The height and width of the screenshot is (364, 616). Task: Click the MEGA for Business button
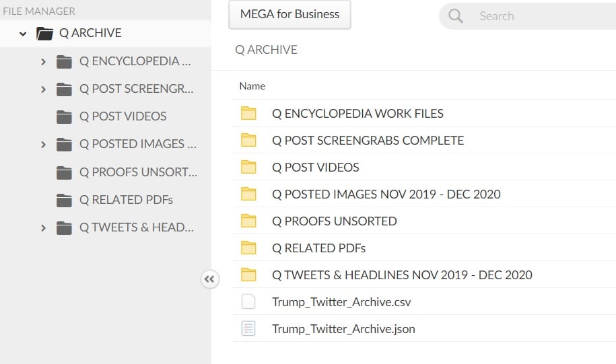pos(289,14)
